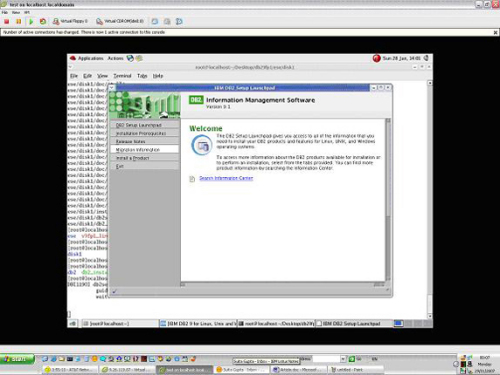Select Installation Prerequisites sidebar tab
This screenshot has height=375, width=500.
[145, 133]
